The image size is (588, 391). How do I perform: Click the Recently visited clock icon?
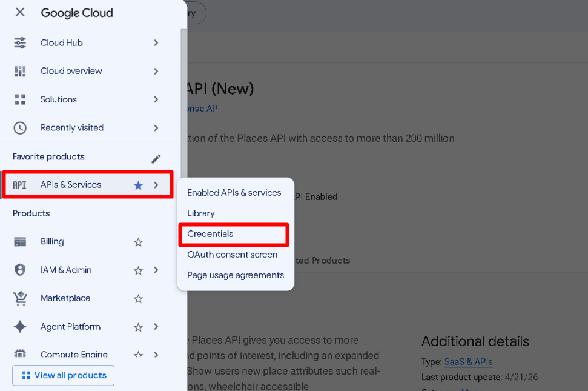point(20,128)
